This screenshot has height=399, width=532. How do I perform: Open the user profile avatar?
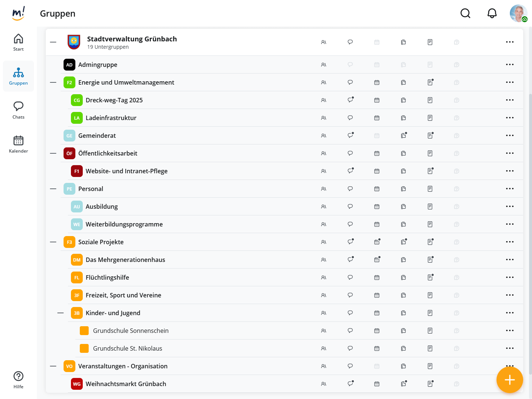point(518,14)
